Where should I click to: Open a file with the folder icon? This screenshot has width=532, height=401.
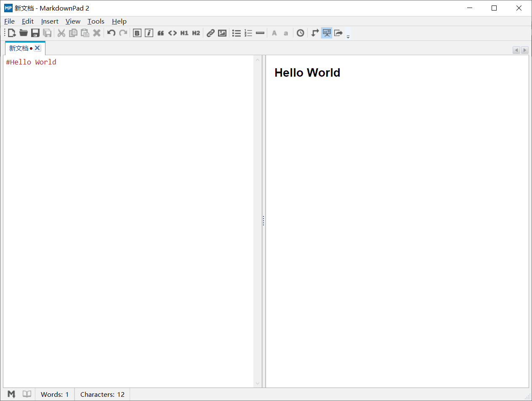pyautogui.click(x=24, y=33)
